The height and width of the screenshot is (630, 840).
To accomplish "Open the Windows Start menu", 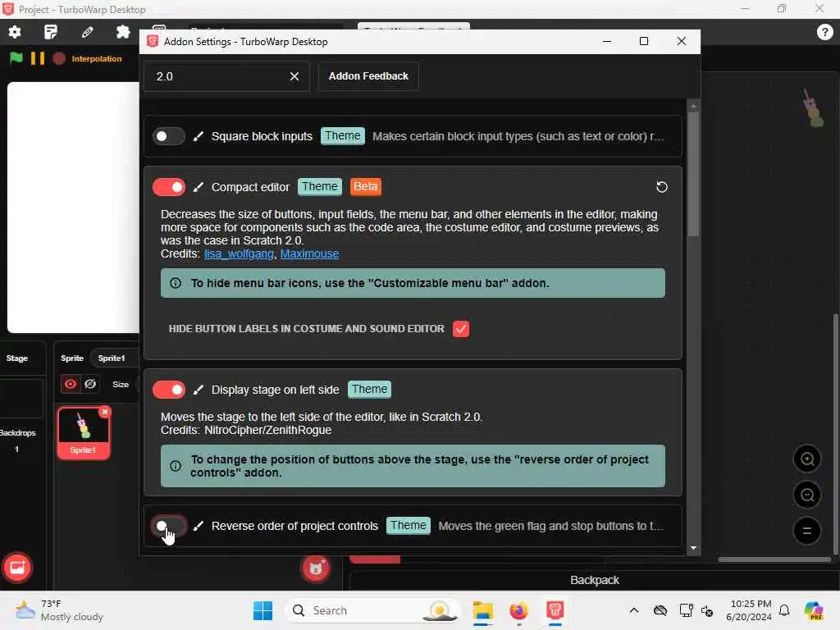I will [262, 610].
